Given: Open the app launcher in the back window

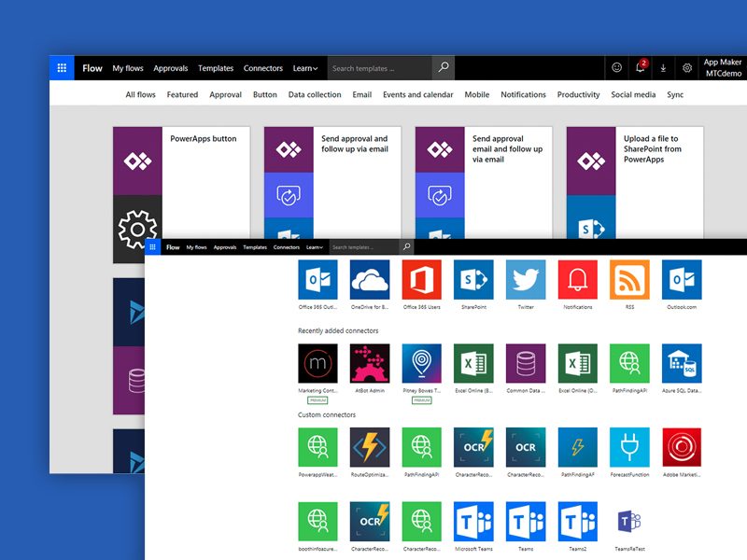Looking at the screenshot, I should click(x=62, y=67).
